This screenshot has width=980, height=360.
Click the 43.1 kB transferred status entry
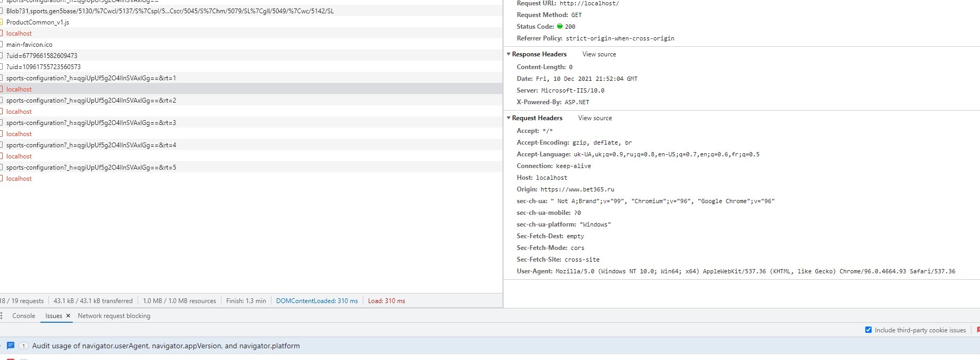pyautogui.click(x=93, y=301)
